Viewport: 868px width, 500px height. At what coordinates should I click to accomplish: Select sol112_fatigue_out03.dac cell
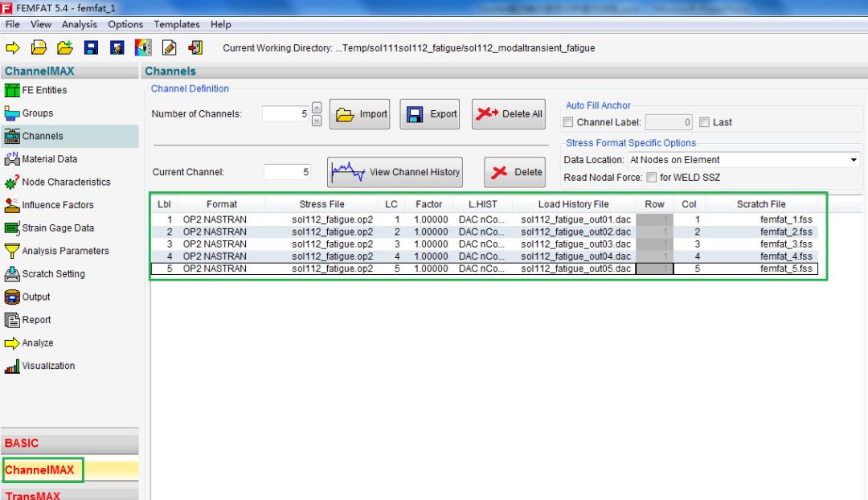tap(575, 244)
